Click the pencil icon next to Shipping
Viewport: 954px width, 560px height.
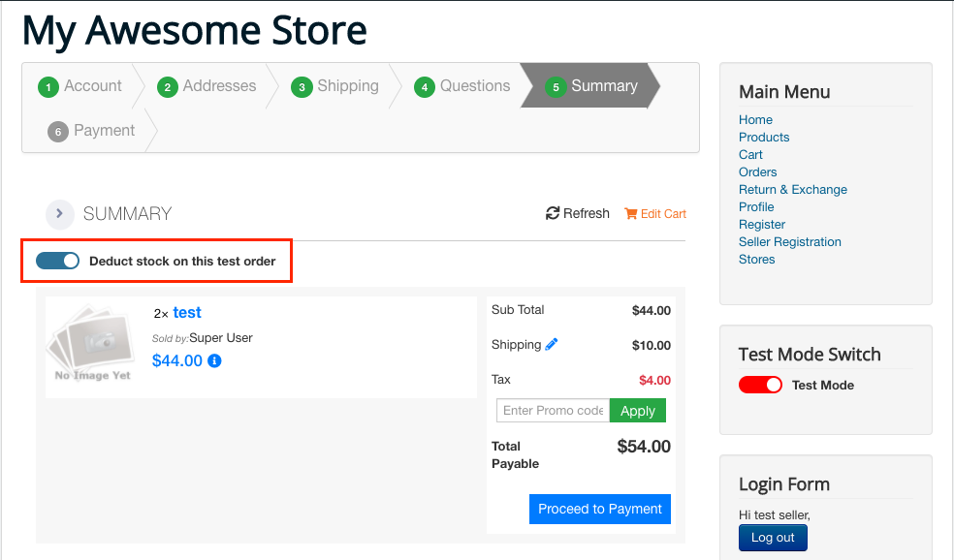pos(552,344)
